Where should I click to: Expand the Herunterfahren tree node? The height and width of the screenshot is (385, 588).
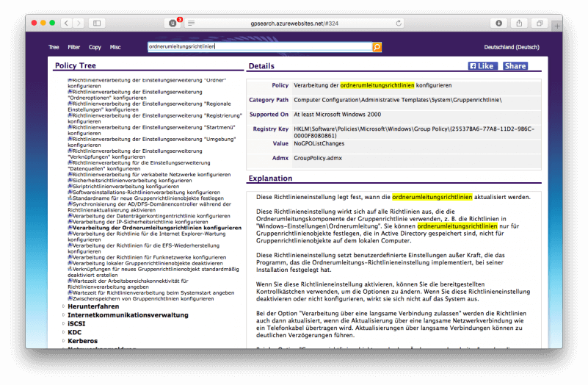[x=63, y=306]
